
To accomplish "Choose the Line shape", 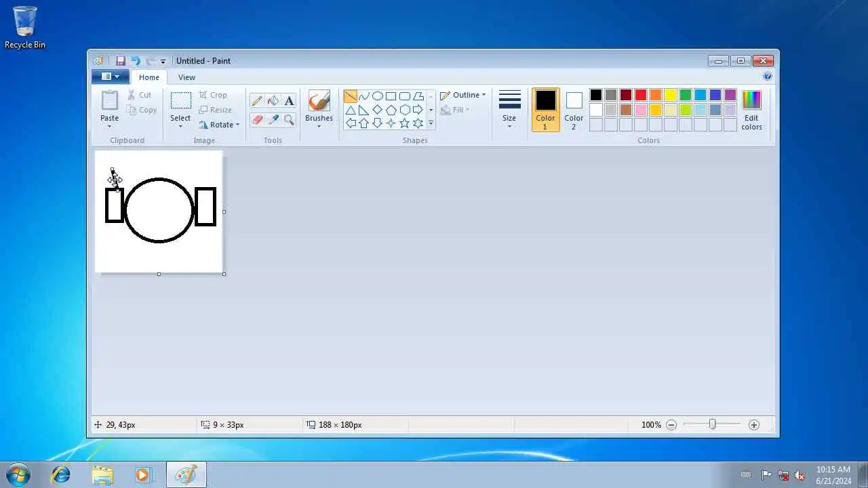I will pos(351,96).
